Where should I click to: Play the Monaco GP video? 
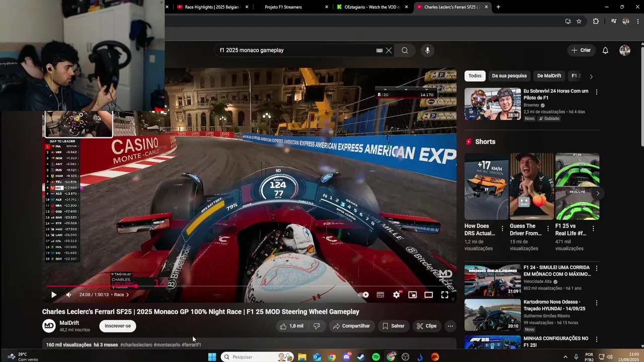tap(54, 295)
